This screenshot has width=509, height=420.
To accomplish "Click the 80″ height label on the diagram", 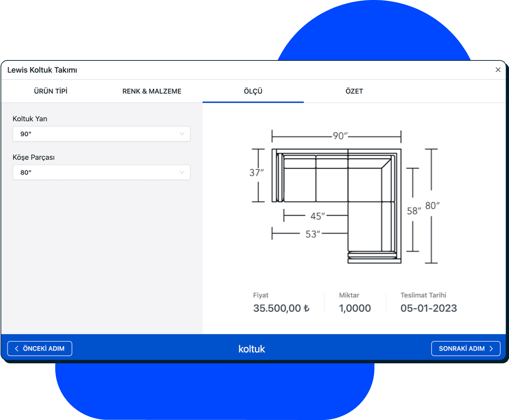I will tap(432, 206).
